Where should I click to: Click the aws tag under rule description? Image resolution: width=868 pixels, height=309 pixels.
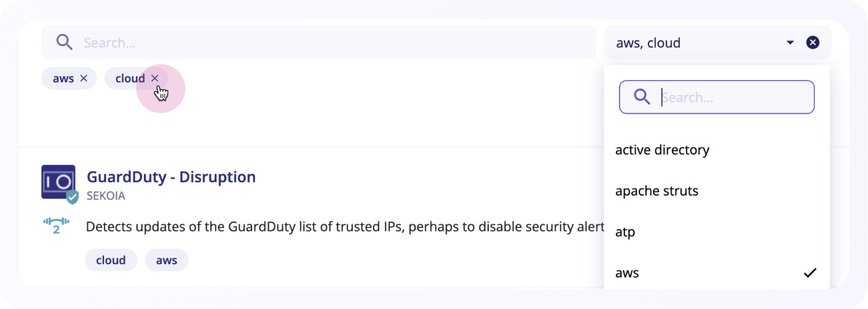tap(167, 260)
